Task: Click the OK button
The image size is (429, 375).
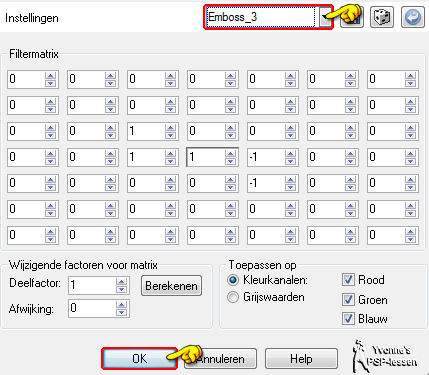Action: [x=139, y=359]
